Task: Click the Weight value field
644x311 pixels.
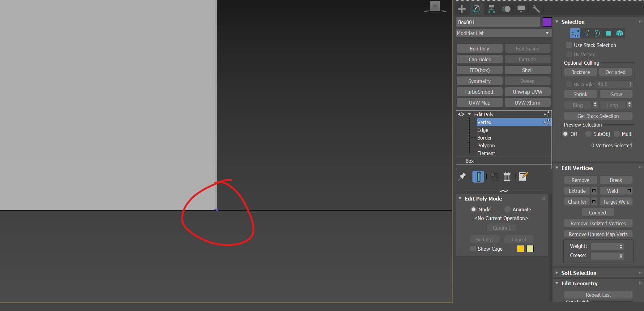Action: click(604, 246)
